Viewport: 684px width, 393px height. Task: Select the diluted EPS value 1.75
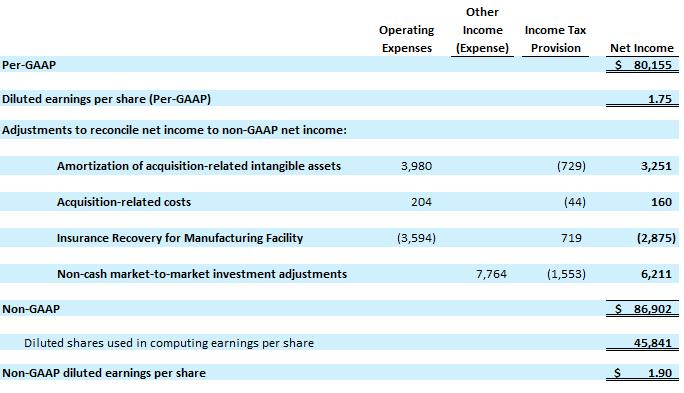click(x=660, y=99)
